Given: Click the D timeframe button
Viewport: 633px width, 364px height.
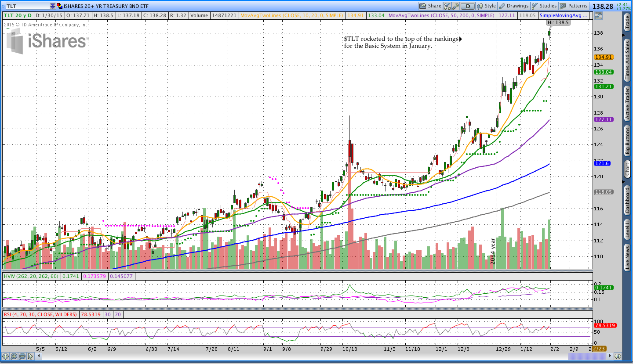Looking at the screenshot, I should [x=468, y=6].
